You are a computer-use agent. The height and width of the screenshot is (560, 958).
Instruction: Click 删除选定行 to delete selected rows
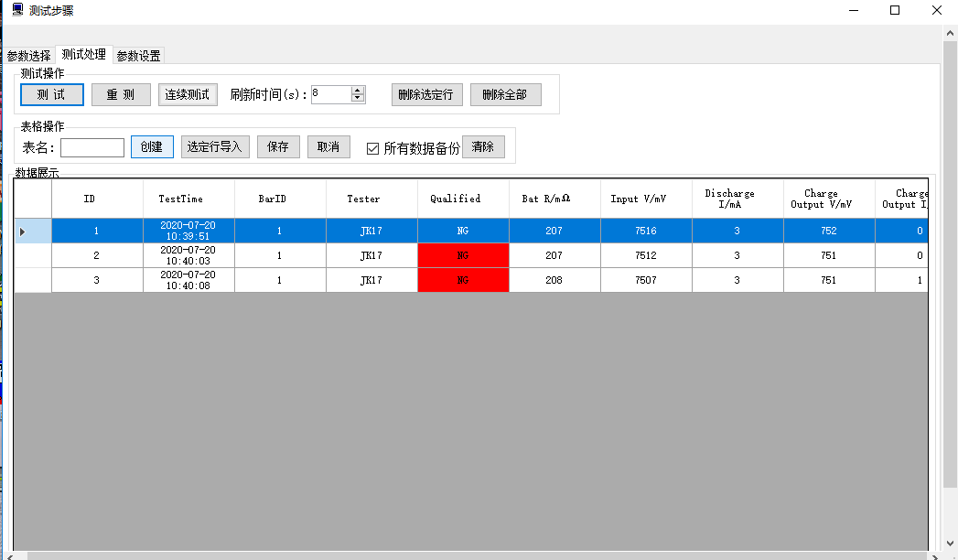(x=426, y=94)
